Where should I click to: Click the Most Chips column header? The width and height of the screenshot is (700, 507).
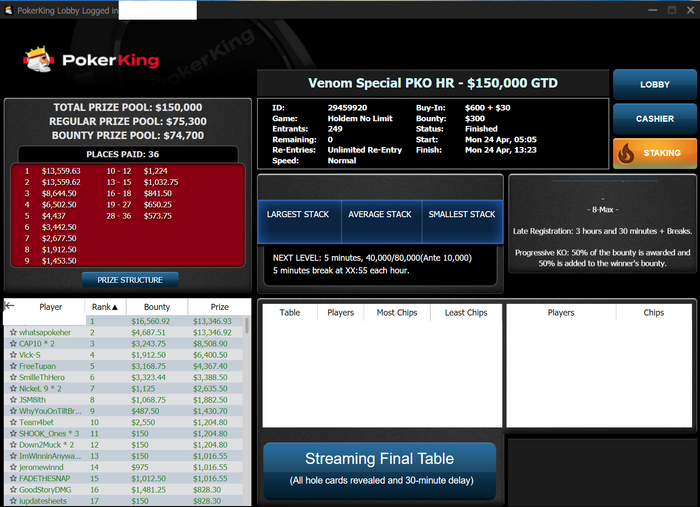tap(397, 313)
